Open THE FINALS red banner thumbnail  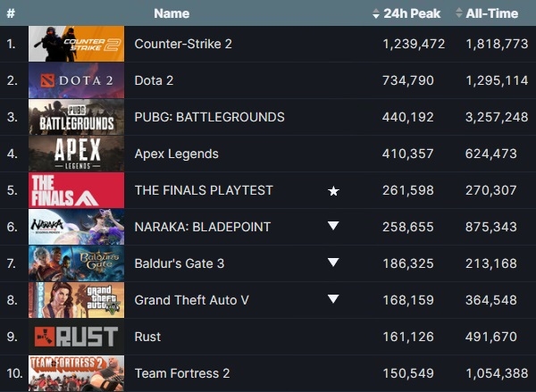point(77,190)
